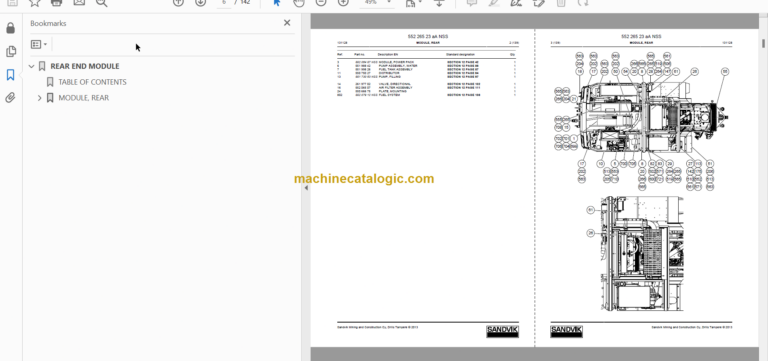Click the MODULE, POWER PACK row in parts table
768x361 pixels.
coord(426,63)
